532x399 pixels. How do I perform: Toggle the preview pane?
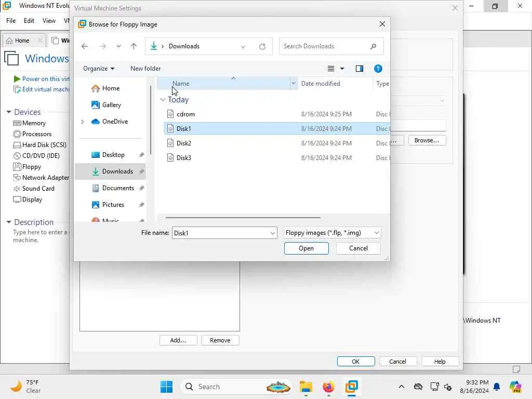(x=360, y=69)
